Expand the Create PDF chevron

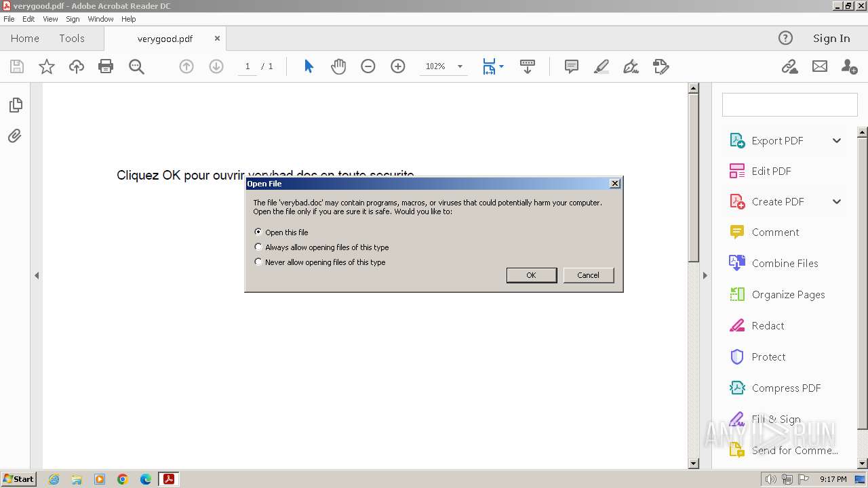[x=837, y=202]
